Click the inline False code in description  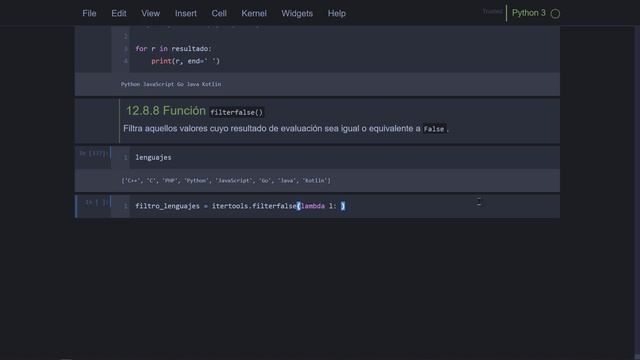pyautogui.click(x=433, y=129)
